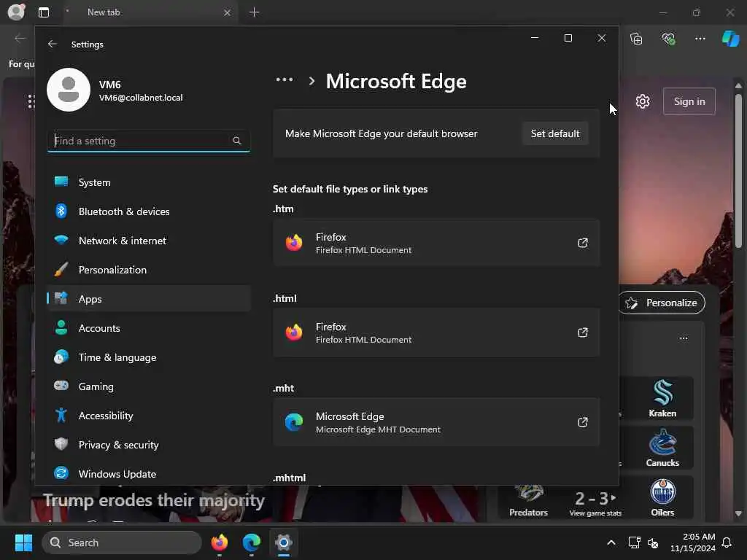747x560 pixels.
Task: Open Time & language settings
Action: click(x=149, y=357)
